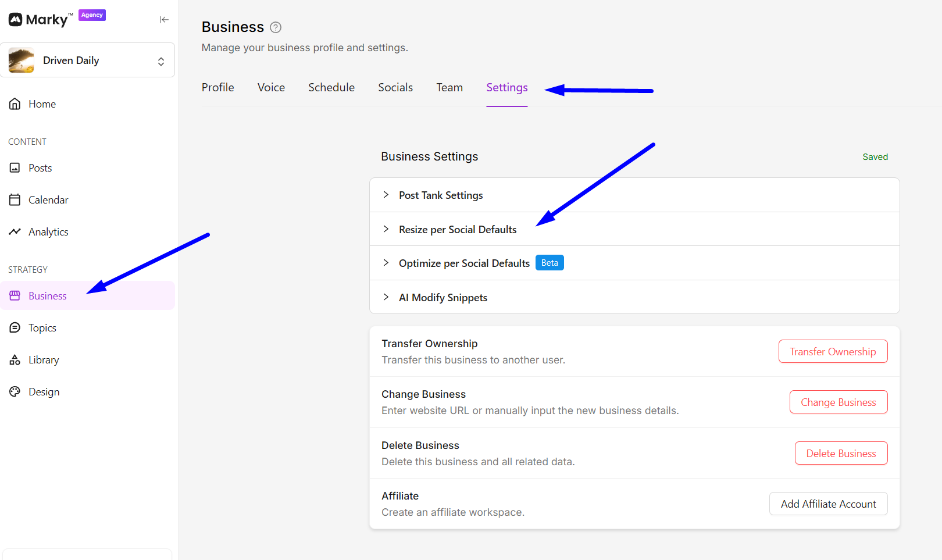Collapse the sidebar with the arrow icon
The image size is (942, 560).
(164, 20)
